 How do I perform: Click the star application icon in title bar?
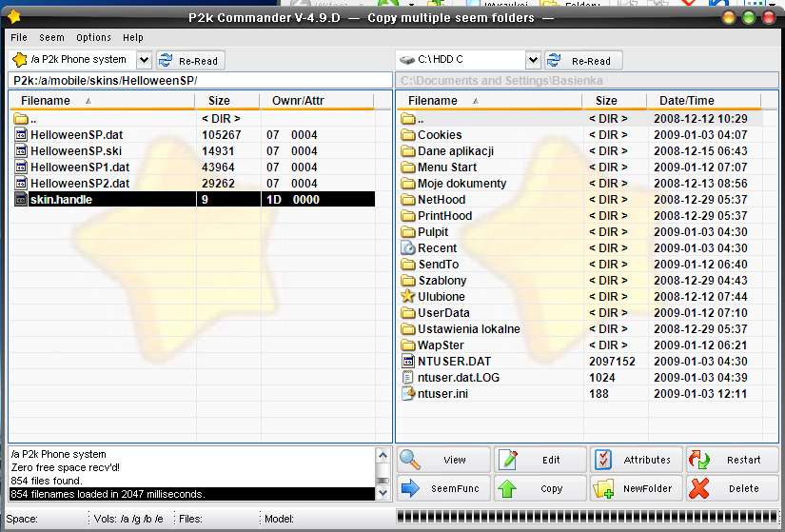coord(13,17)
